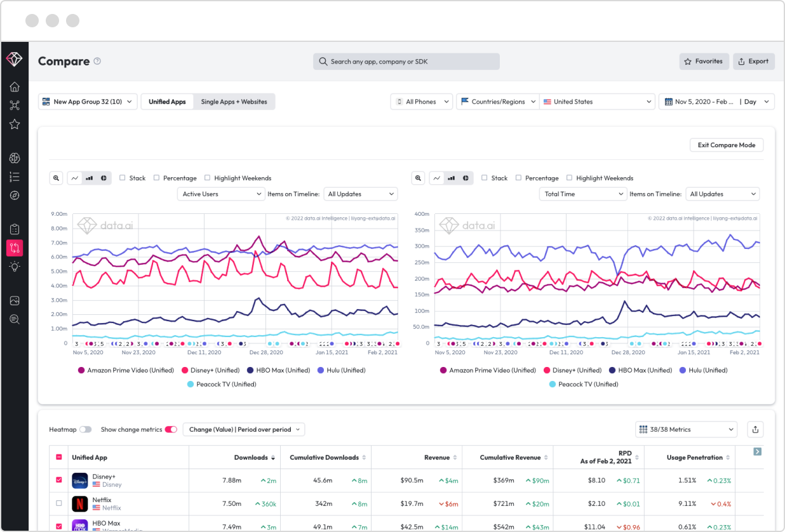Image resolution: width=785 pixels, height=532 pixels.
Task: Switch to the Single Apps + Websites tab
Action: [x=234, y=102]
